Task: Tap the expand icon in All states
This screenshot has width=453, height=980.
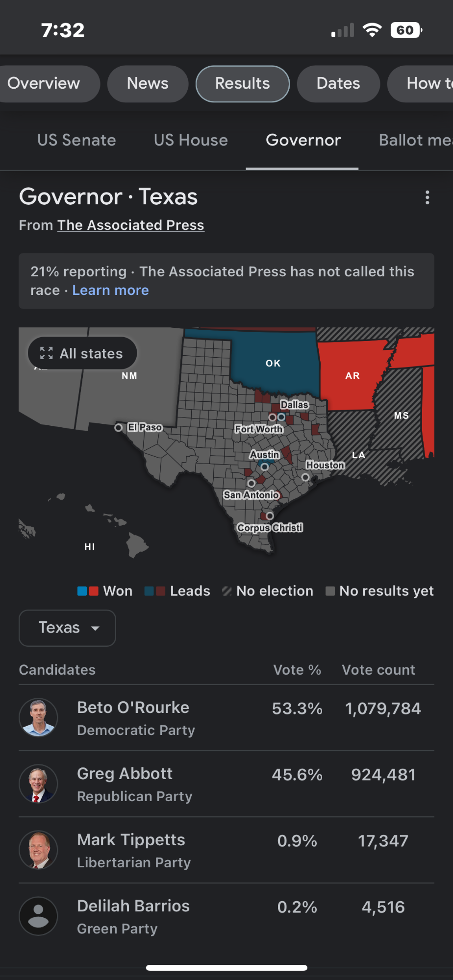Action: (x=47, y=353)
